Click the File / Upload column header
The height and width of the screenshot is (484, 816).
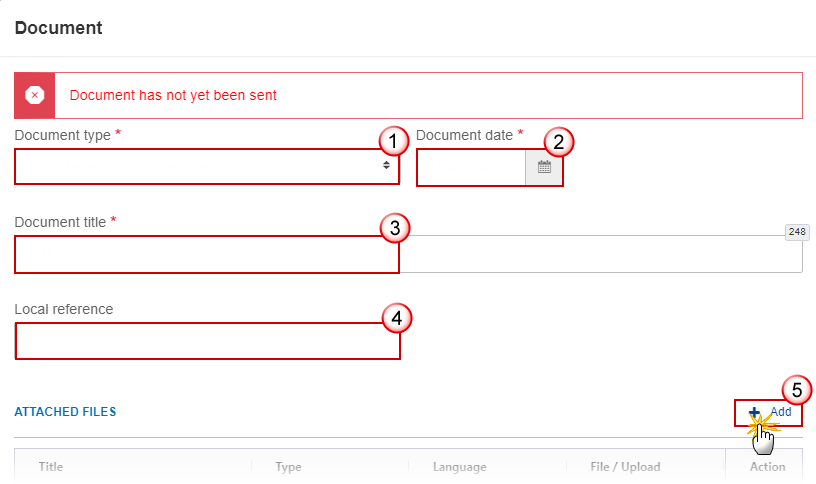pos(625,467)
